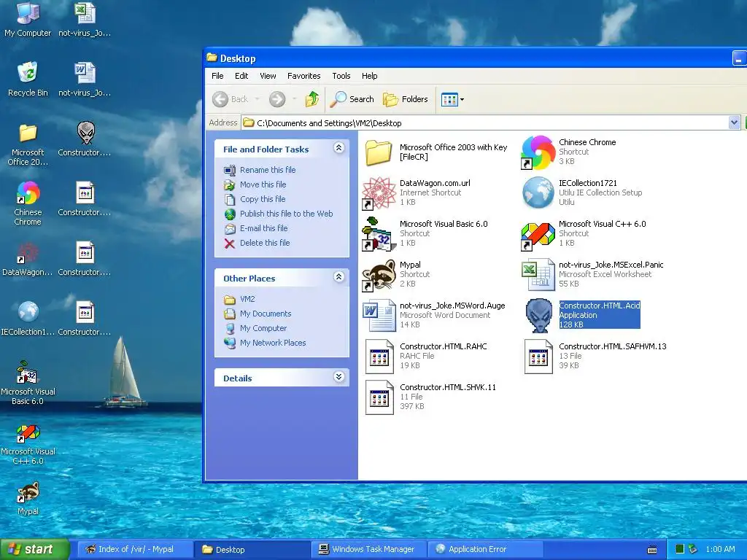747x560 pixels.
Task: Open the View menu
Action: [268, 76]
